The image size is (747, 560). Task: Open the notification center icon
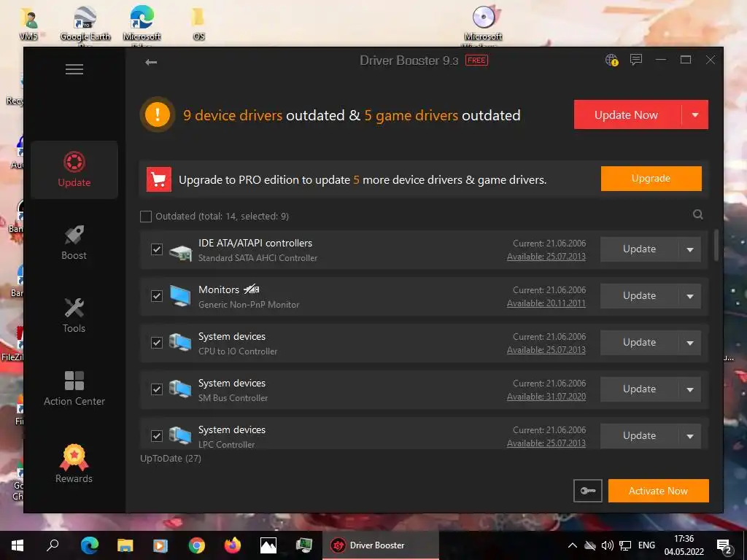[x=724, y=545]
